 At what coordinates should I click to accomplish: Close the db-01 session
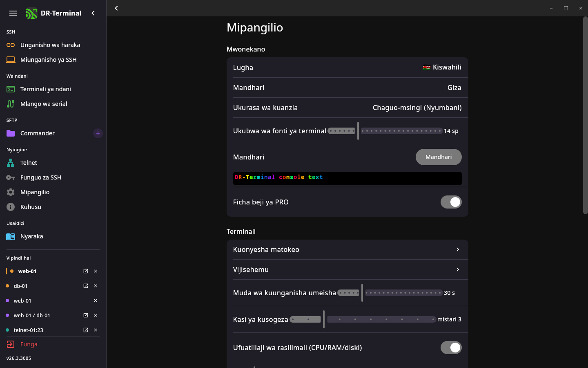96,286
